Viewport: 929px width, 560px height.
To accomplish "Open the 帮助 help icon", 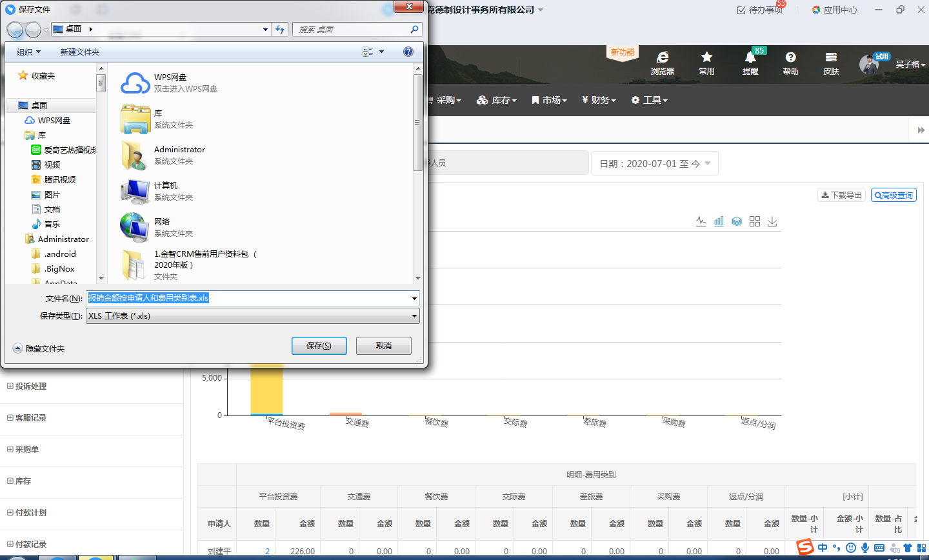I will tap(790, 63).
